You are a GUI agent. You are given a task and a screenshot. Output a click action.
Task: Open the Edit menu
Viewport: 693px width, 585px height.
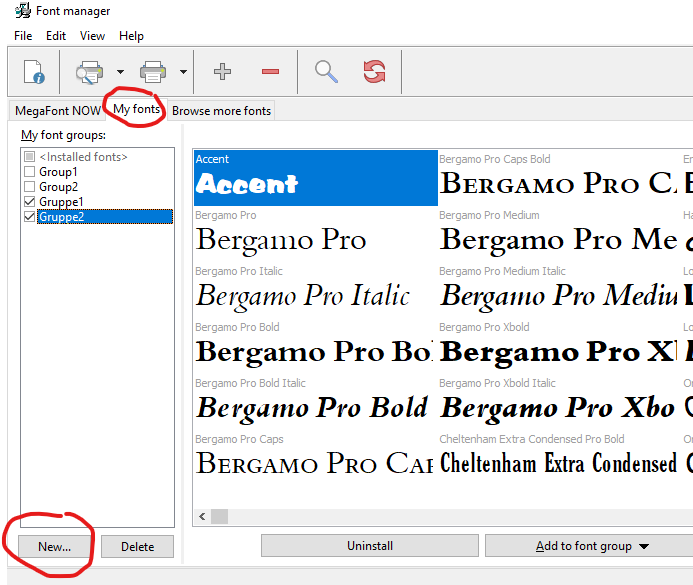point(56,36)
